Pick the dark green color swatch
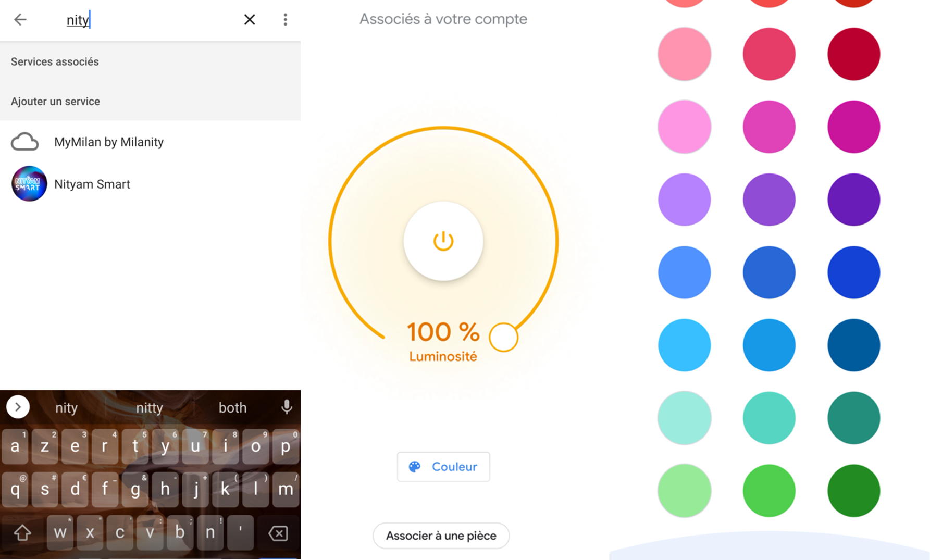This screenshot has width=930, height=560. point(853,491)
